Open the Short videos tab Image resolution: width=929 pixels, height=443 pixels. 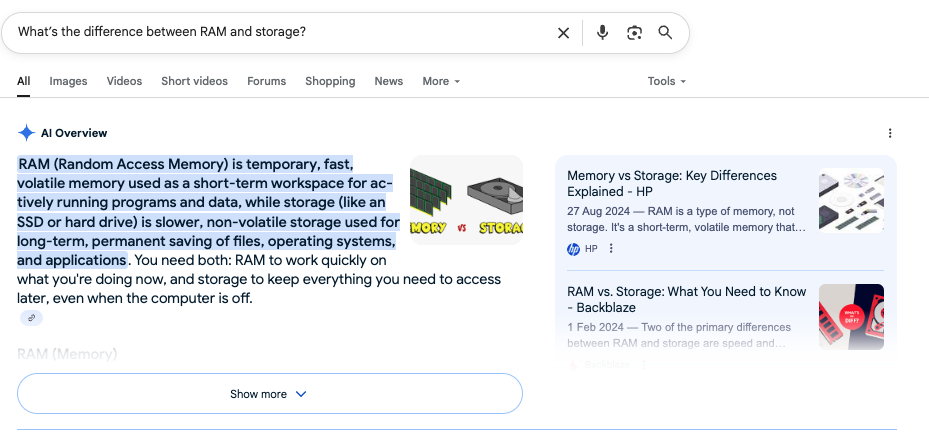[194, 81]
